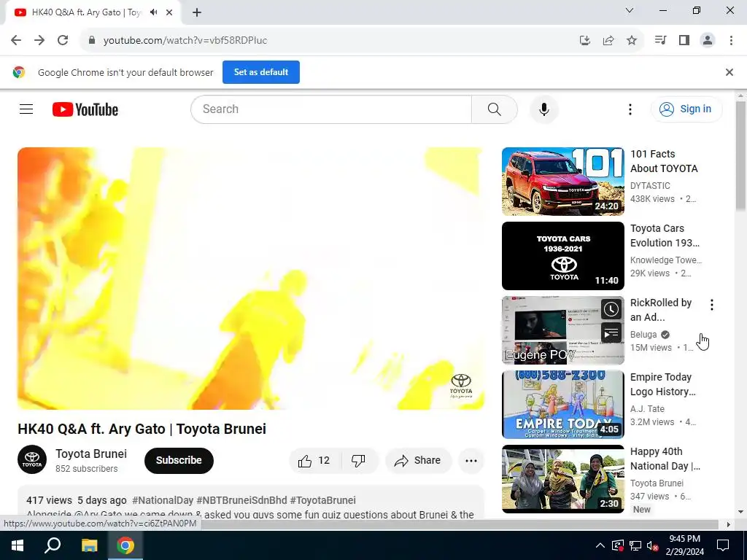Screen dimensions: 747x560
Task: Set Chrome as default browser
Action: pyautogui.click(x=261, y=72)
